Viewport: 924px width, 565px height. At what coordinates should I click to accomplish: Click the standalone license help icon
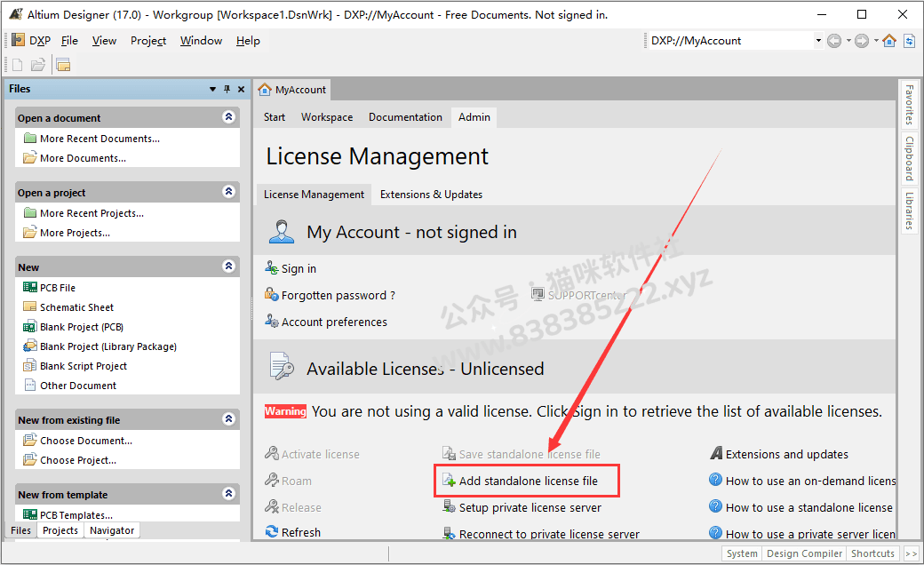715,506
